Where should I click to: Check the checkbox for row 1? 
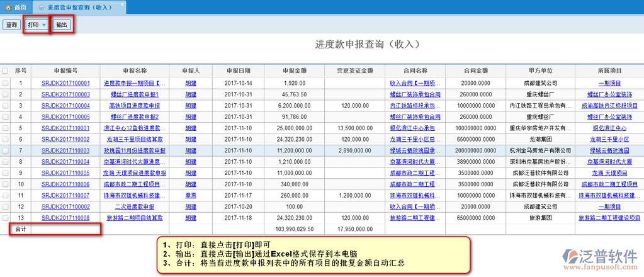click(x=6, y=83)
